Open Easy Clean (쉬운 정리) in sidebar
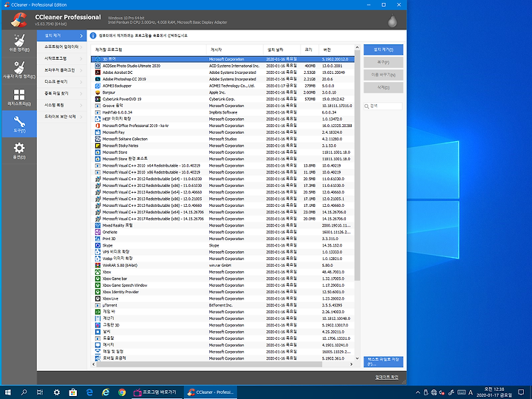The height and width of the screenshot is (399, 532). 19,43
